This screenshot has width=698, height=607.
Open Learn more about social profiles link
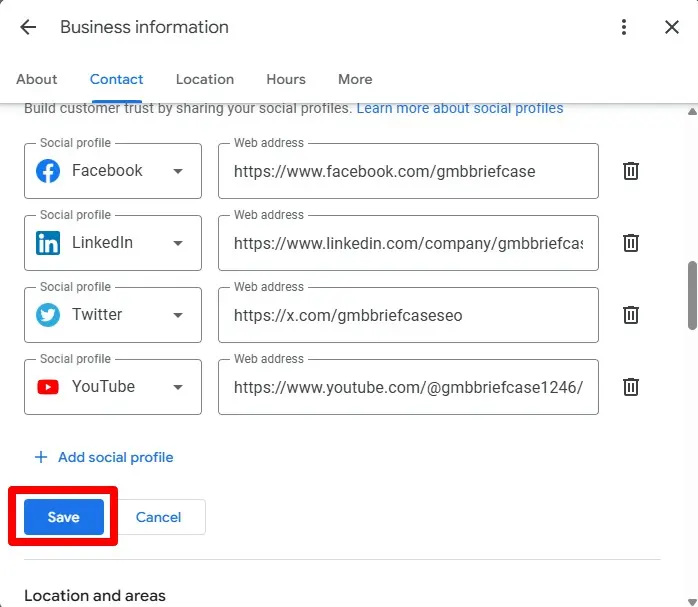[x=460, y=108]
